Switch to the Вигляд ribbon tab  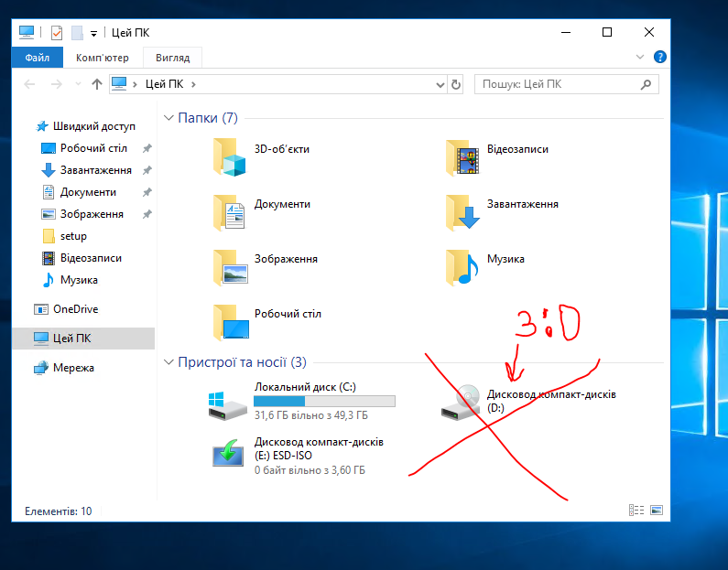point(172,58)
